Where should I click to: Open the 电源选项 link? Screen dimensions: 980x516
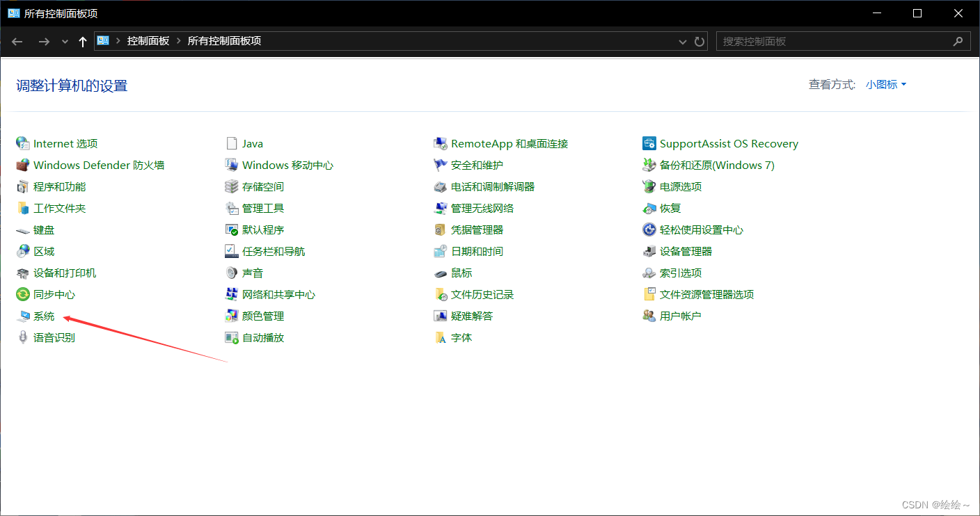click(x=681, y=186)
